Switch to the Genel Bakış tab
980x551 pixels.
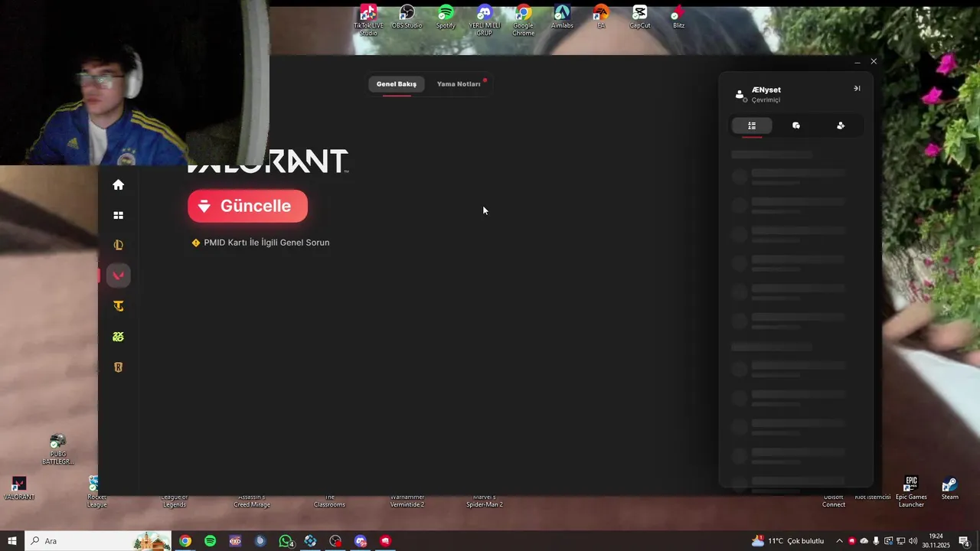coord(397,84)
